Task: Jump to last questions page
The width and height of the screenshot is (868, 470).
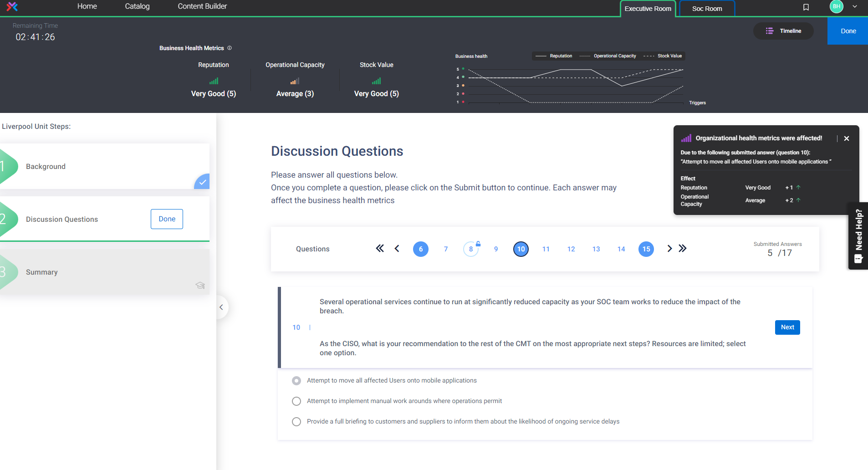Action: pyautogui.click(x=682, y=249)
